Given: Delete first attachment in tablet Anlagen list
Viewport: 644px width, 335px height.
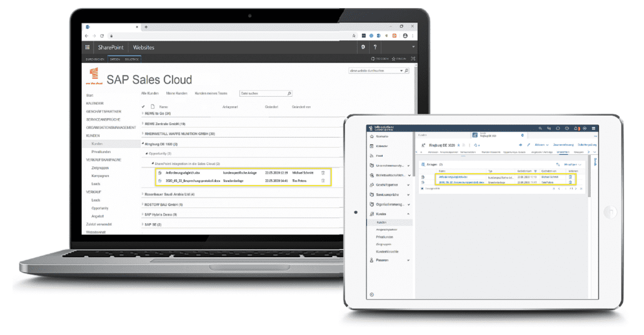Looking at the screenshot, I should [x=570, y=177].
